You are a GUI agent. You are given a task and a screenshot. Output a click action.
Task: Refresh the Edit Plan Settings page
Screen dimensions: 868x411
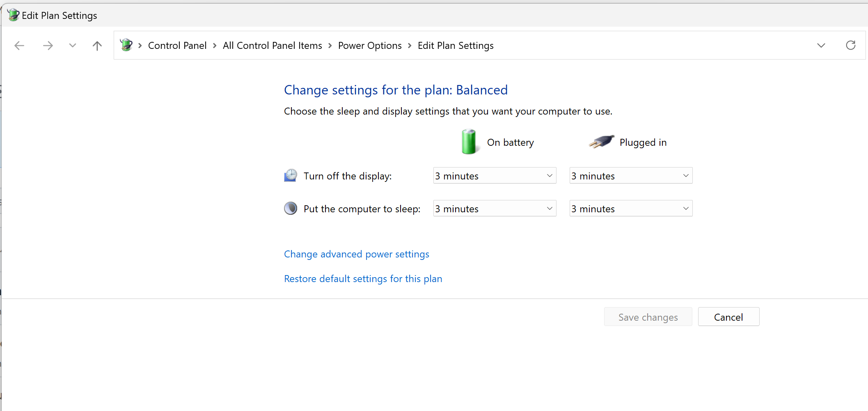[x=851, y=45]
